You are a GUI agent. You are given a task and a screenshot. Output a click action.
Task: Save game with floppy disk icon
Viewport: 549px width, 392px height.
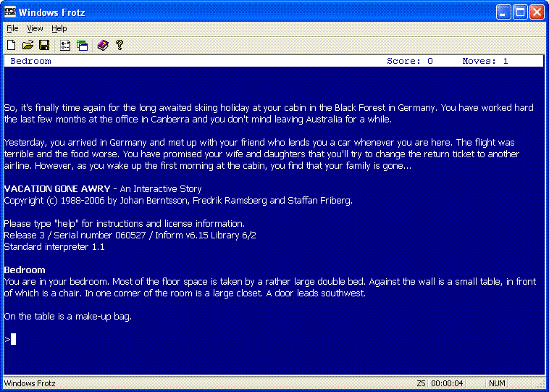coord(44,45)
